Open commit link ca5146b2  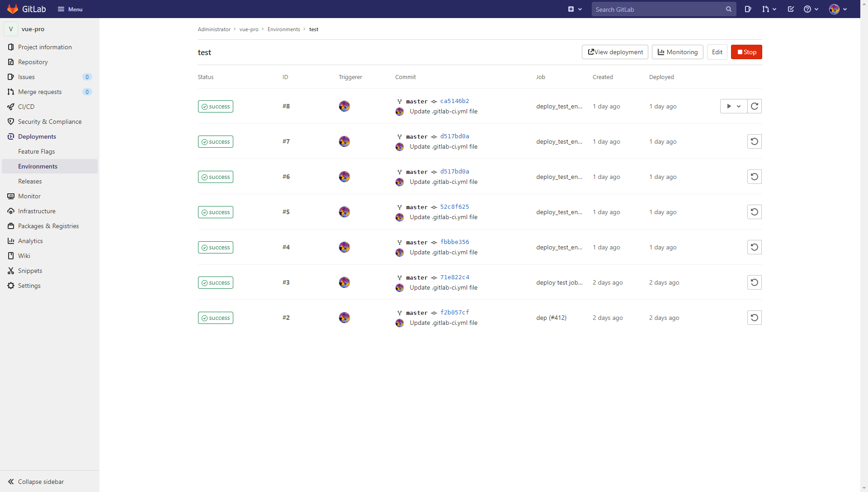click(454, 101)
